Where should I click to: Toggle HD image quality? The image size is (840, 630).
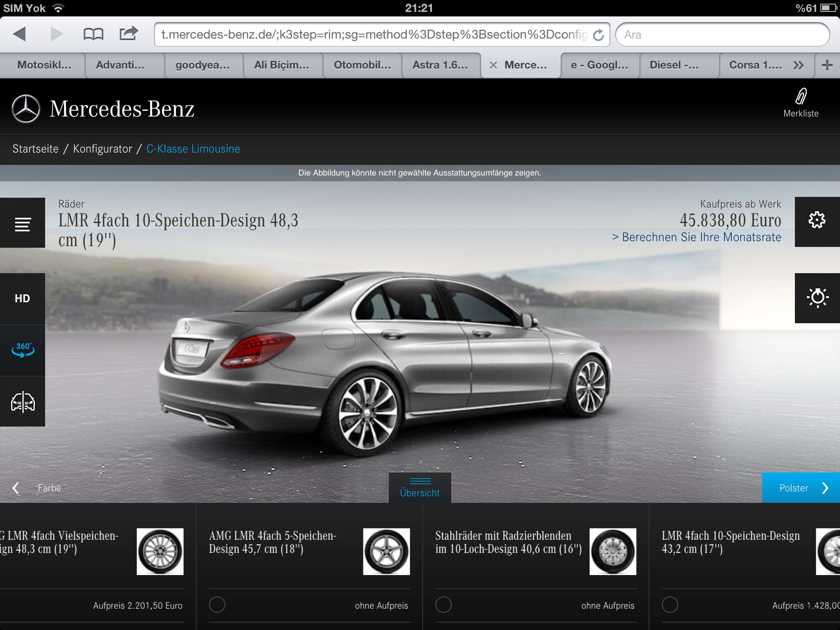(x=23, y=299)
